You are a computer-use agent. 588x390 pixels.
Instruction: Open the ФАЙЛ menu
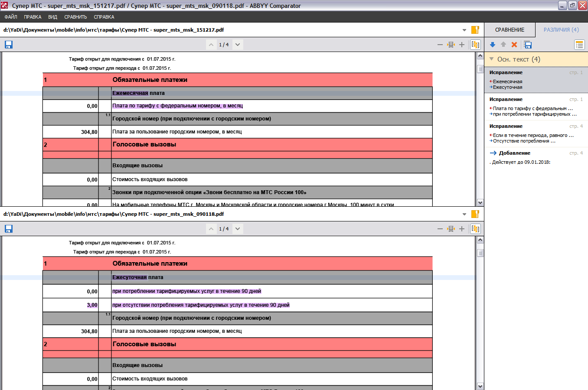pyautogui.click(x=11, y=17)
